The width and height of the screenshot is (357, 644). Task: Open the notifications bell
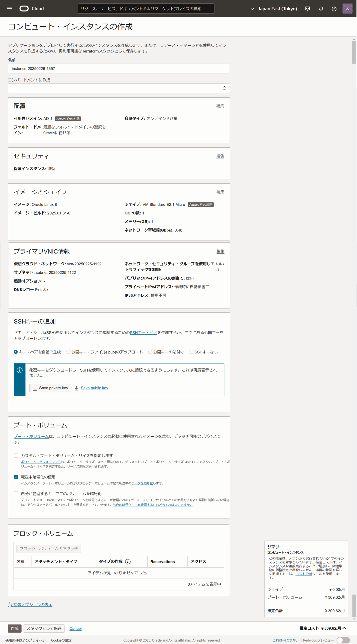(321, 9)
